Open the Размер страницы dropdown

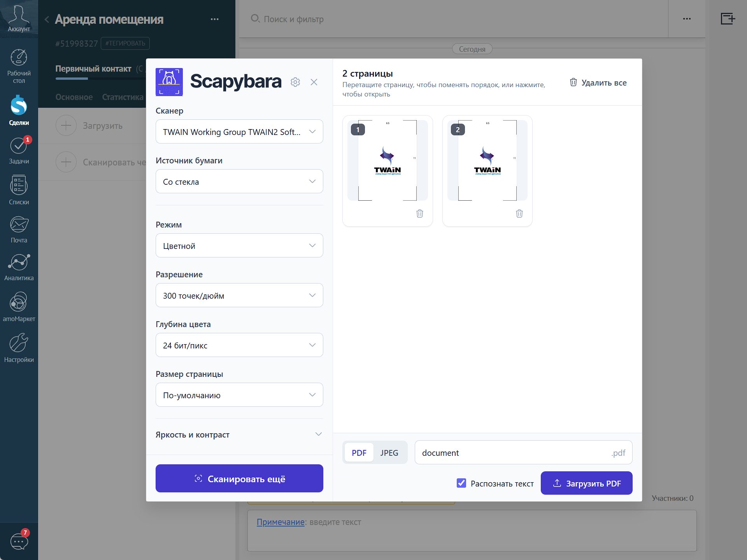point(239,395)
